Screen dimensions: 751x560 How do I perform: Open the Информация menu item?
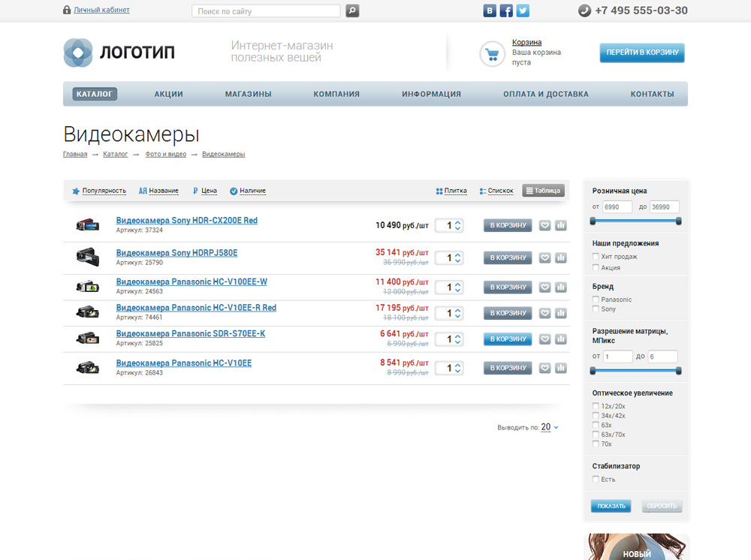point(431,94)
